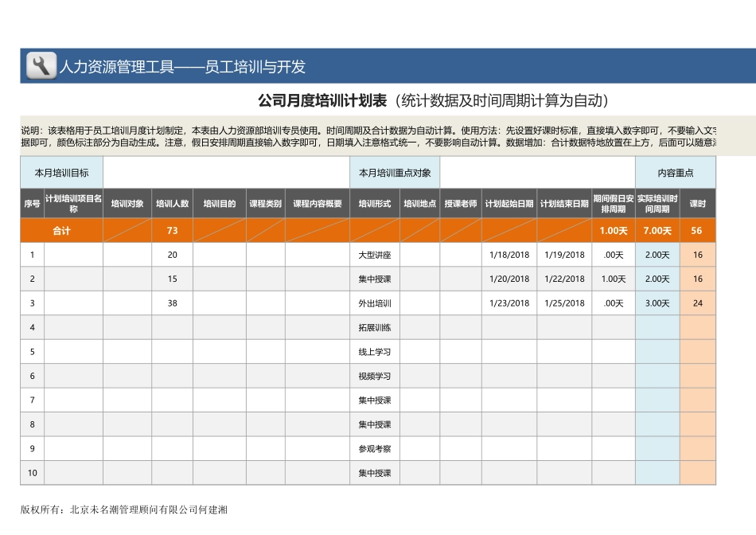Select the total headcount value 73
Screen dimensions: 756x535
click(x=172, y=231)
